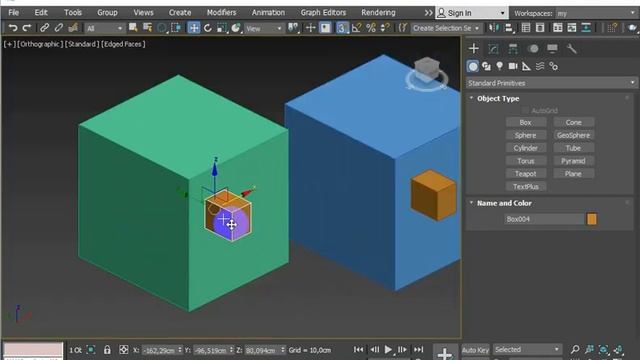
Task: Open Select by Name dialog
Action: click(147, 28)
